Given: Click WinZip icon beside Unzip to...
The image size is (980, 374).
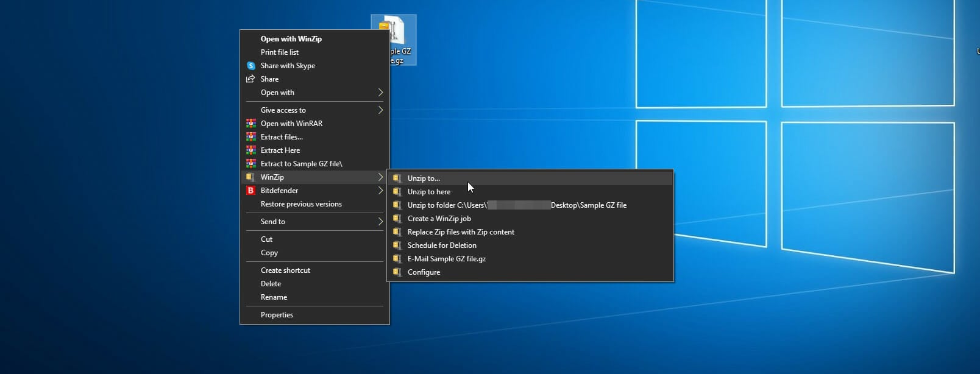Looking at the screenshot, I should pos(397,178).
